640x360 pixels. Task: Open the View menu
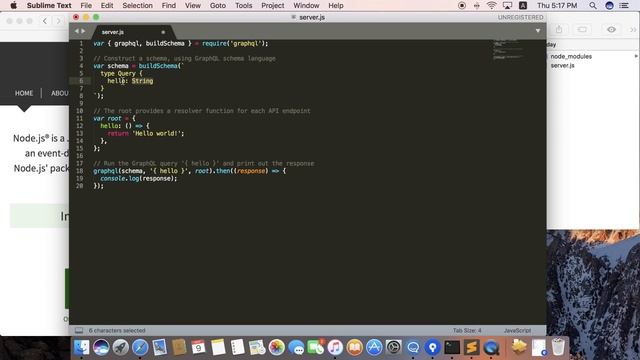[193, 5]
